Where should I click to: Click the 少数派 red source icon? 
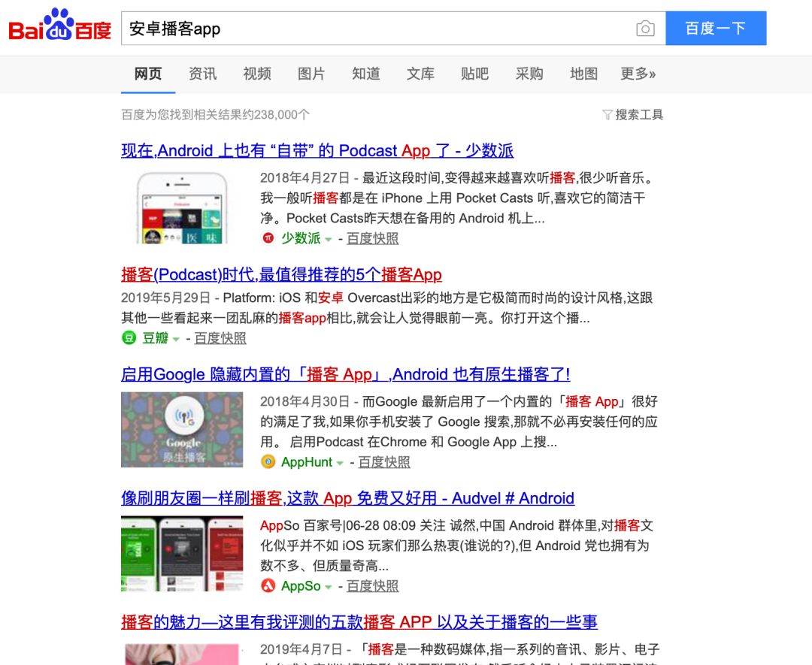[x=268, y=238]
